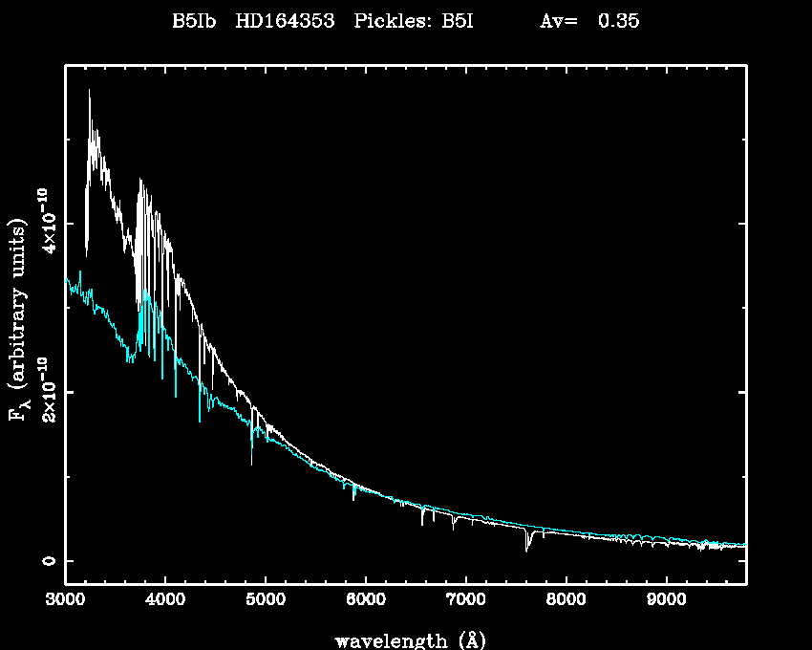The image size is (812, 650).
Task: Click the cyan spectrum's left starting point
Action: point(66,278)
